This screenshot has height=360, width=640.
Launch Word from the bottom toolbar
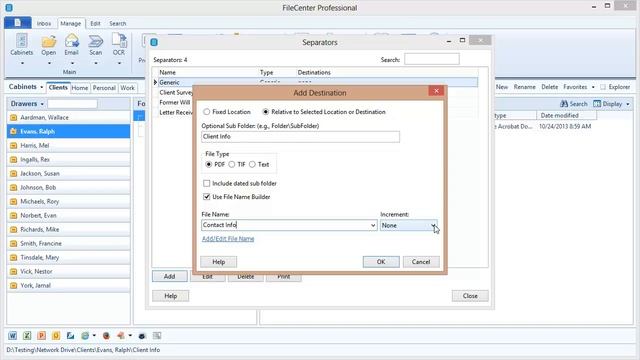13,336
